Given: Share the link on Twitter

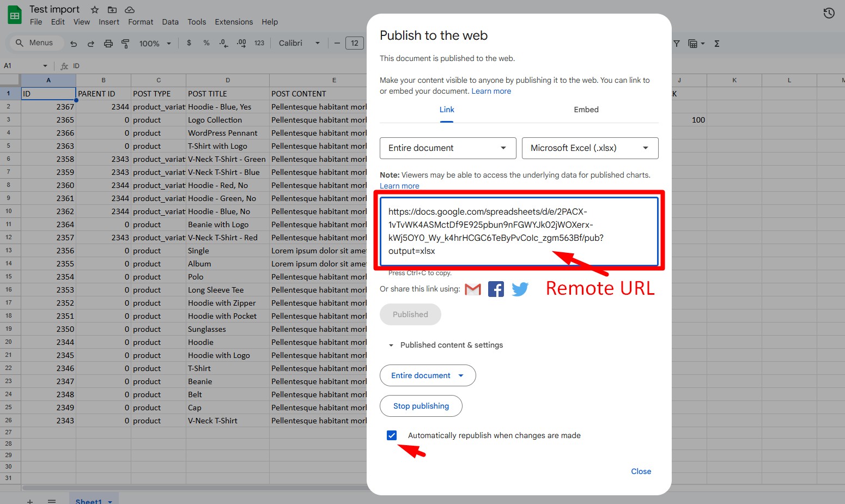Looking at the screenshot, I should pyautogui.click(x=520, y=289).
